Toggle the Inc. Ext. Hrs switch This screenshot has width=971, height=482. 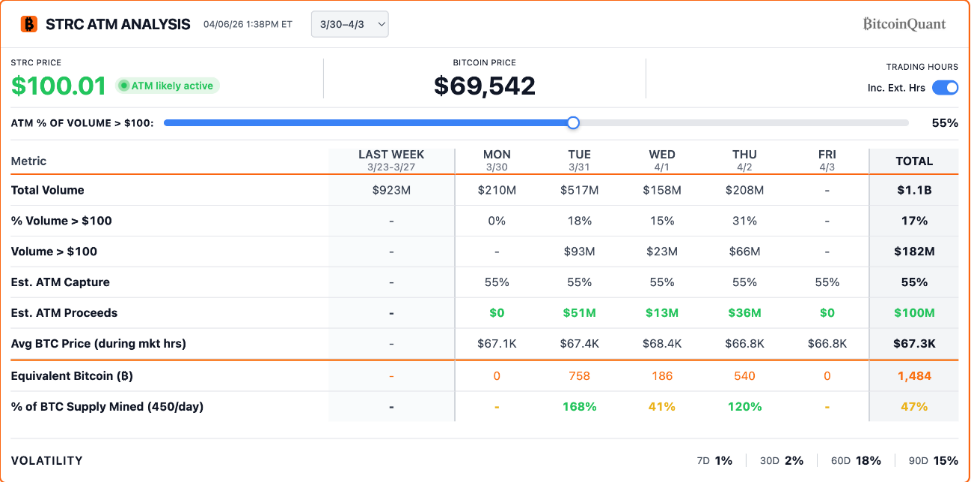click(945, 88)
